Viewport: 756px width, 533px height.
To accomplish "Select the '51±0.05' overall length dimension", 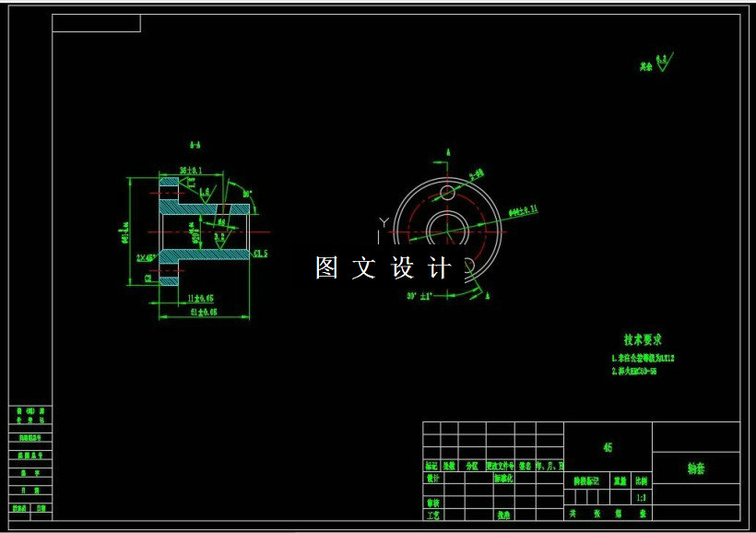I will click(204, 312).
